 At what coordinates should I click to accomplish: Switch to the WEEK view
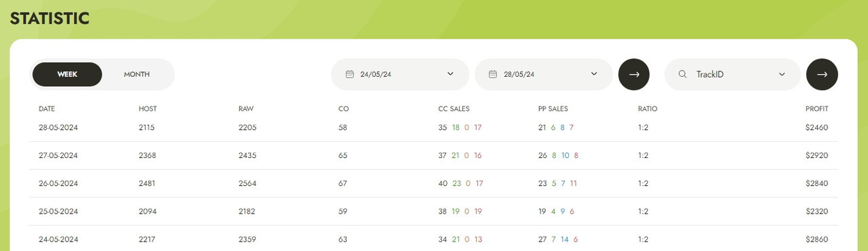pos(67,74)
